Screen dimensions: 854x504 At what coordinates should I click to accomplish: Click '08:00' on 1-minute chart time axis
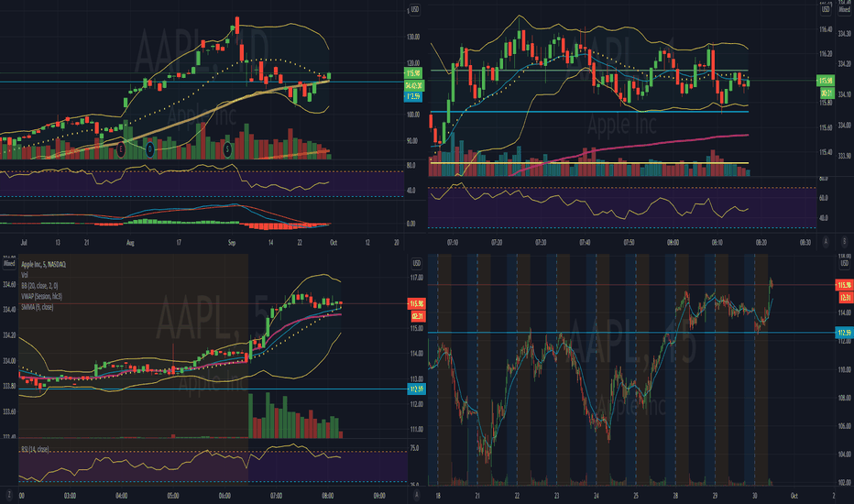[673, 243]
